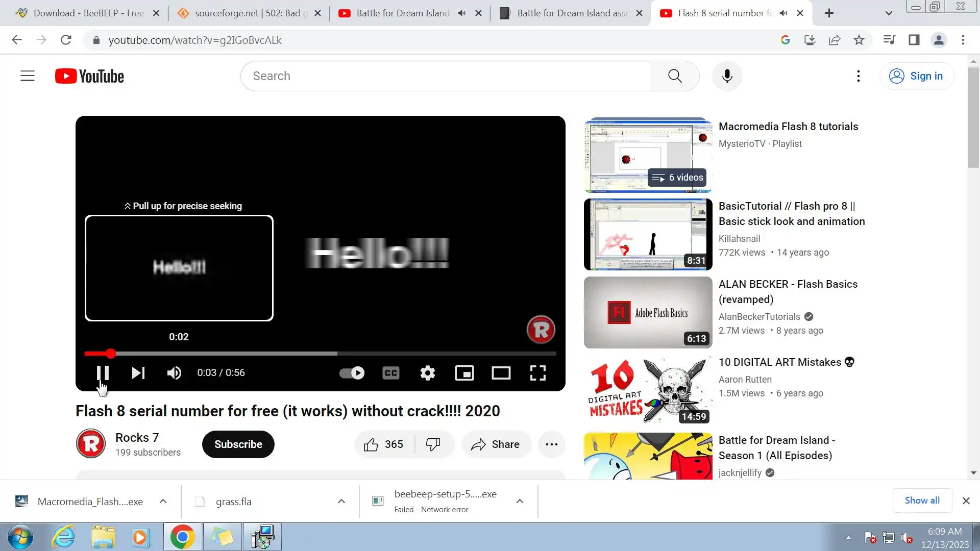This screenshot has height=551, width=980.
Task: Toggle closed captions on
Action: 391,373
